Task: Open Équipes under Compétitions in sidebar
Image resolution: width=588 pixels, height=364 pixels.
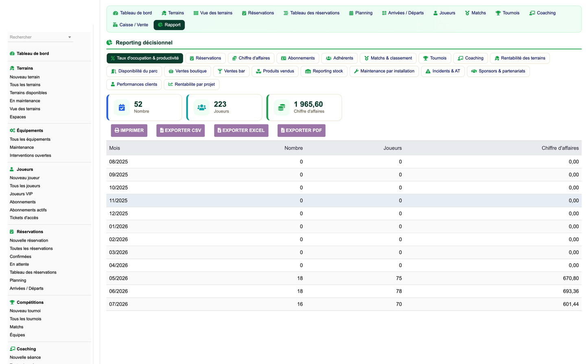Action: pos(17,336)
